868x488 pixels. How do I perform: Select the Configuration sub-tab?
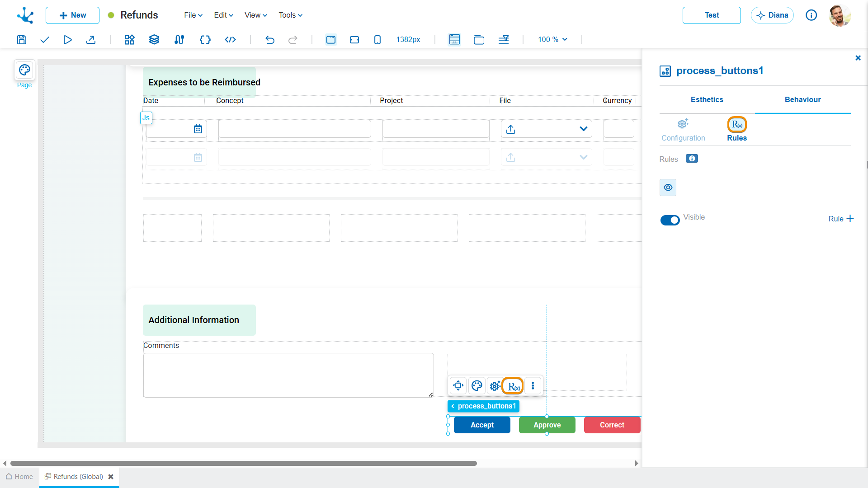(683, 131)
